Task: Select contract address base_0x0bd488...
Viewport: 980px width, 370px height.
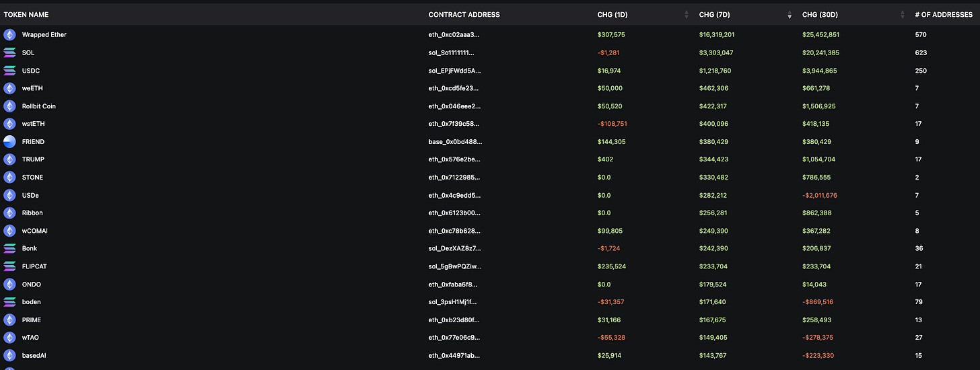Action: (456, 141)
